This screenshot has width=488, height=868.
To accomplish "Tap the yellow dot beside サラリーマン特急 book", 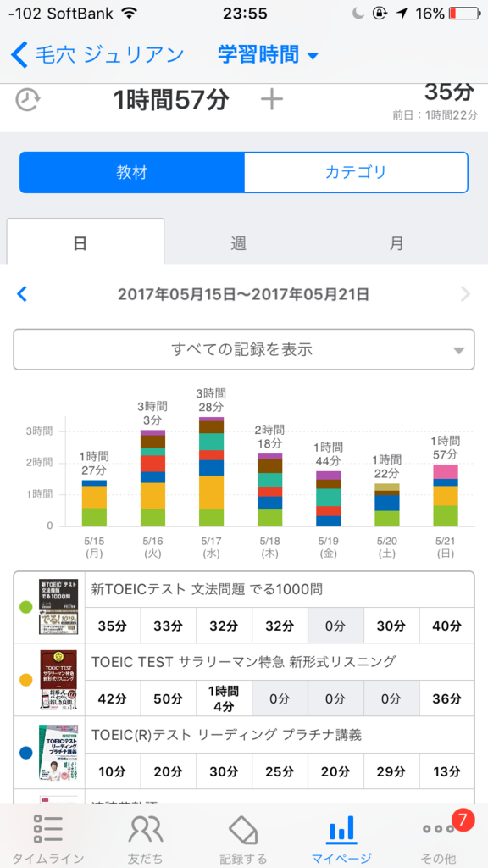I will (26, 679).
